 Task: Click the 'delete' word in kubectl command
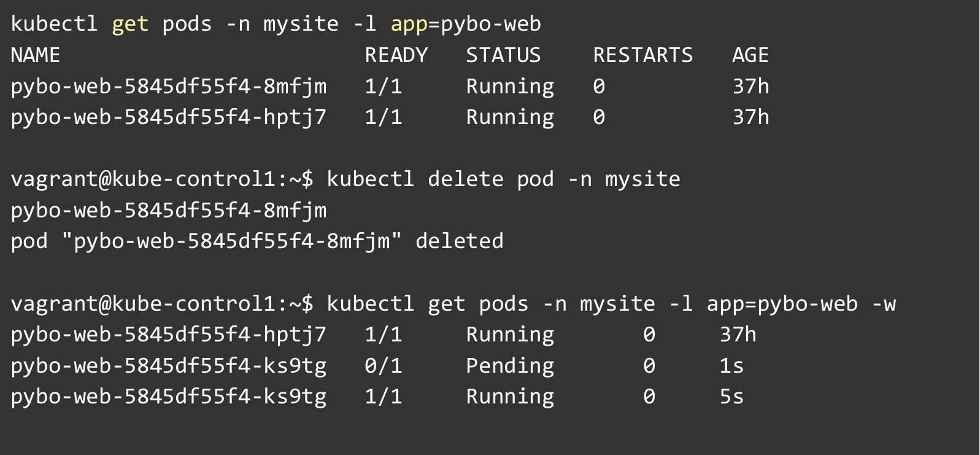[465, 179]
